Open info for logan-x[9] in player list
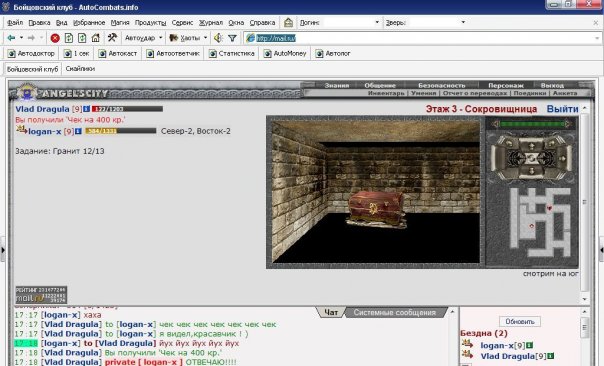The height and width of the screenshot is (366, 604). coord(530,346)
